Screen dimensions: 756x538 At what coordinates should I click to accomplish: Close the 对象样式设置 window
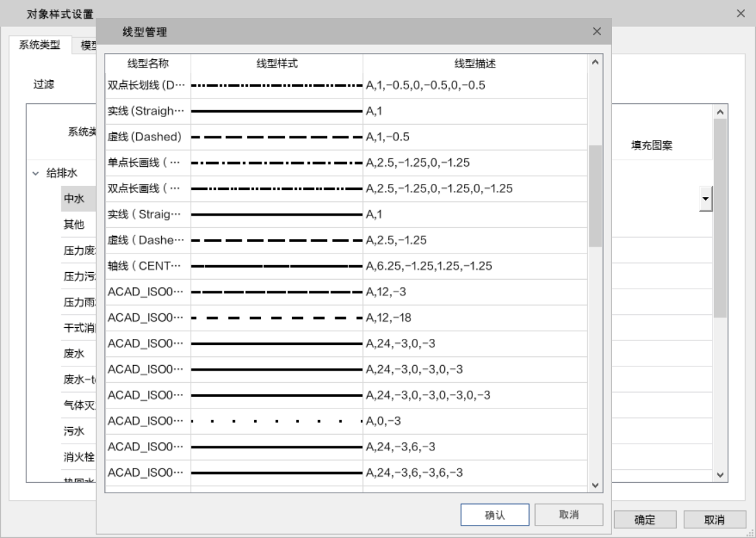click(x=741, y=14)
